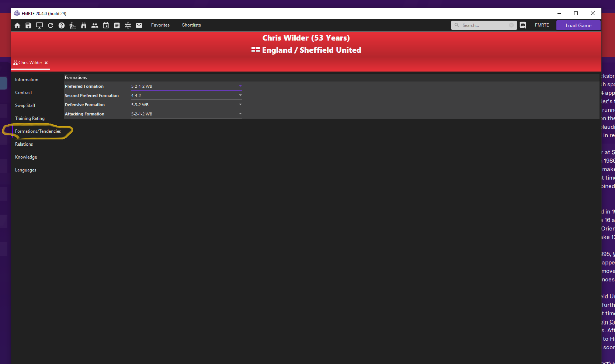Open the Defensive Formation dropdown
This screenshot has height=364, width=615.
(x=240, y=105)
